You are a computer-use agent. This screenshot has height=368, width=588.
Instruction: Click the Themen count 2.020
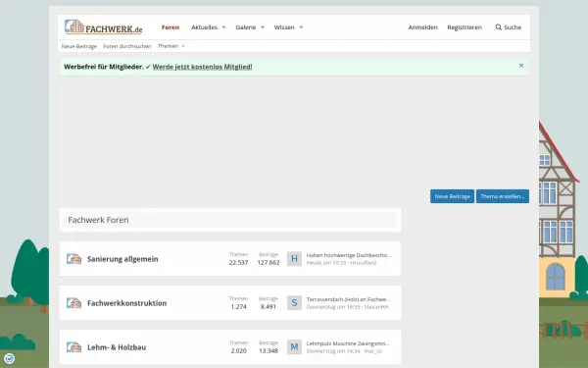pyautogui.click(x=238, y=350)
